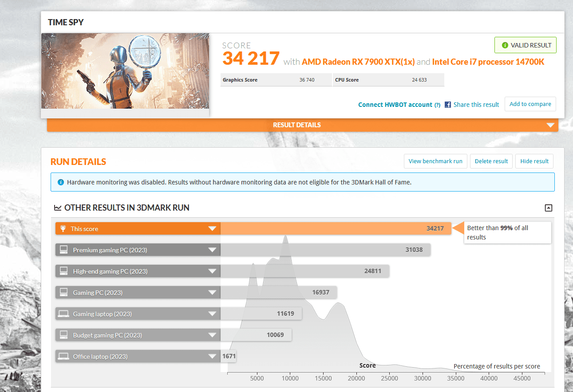
Task: Click the desktop icon for Budget gaming PC
Action: coord(63,335)
